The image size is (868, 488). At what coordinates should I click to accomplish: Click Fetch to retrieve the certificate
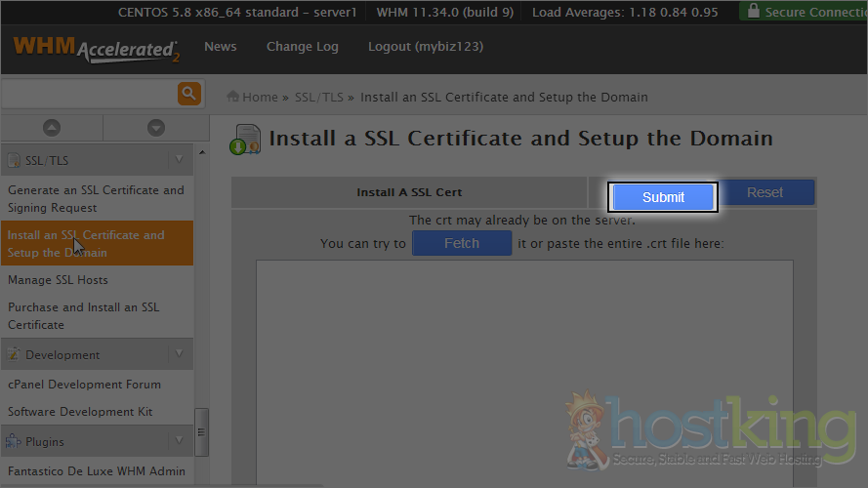pos(461,243)
